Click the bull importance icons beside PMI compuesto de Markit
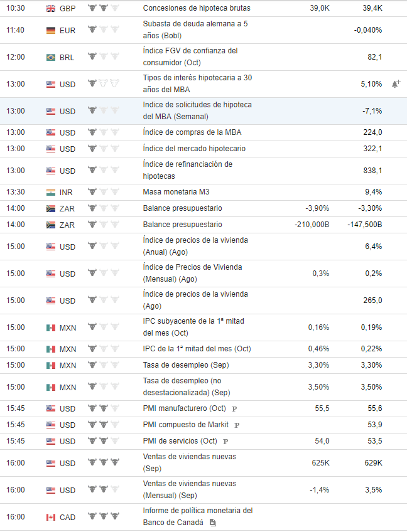Screen dimensions: 407x532 coord(103,425)
